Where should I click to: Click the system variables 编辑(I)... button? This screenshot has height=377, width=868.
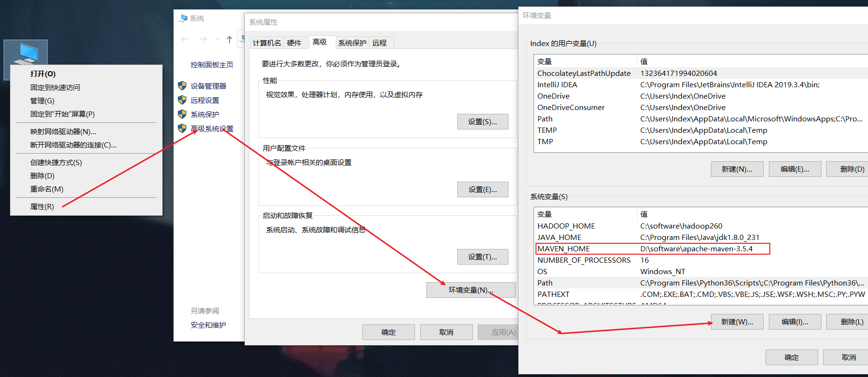pos(795,322)
